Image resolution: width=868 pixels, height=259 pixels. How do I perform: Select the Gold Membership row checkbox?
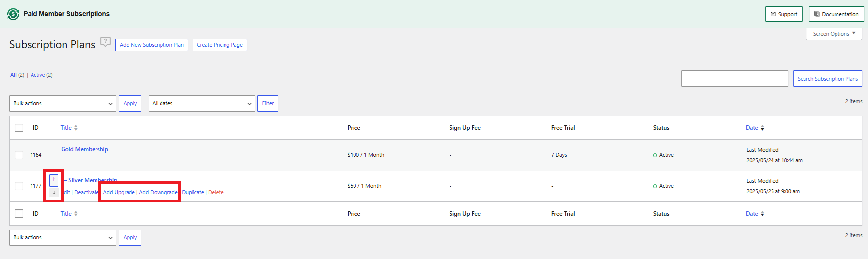tap(19, 155)
